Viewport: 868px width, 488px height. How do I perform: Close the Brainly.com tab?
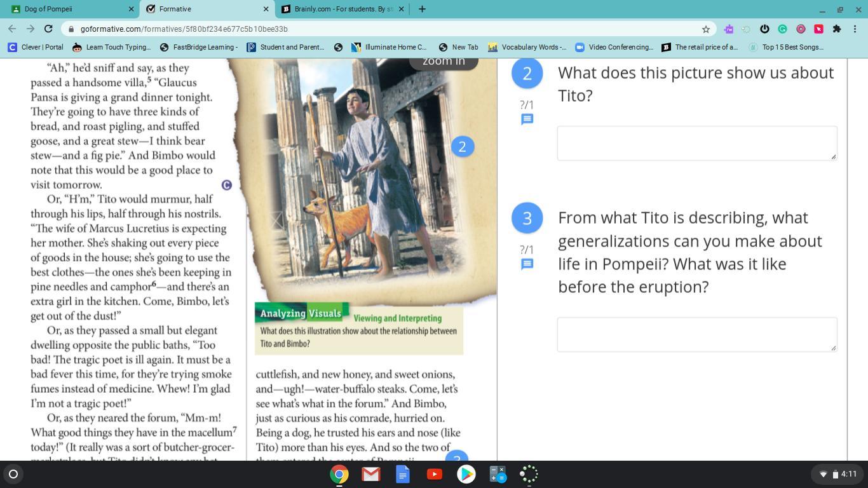click(x=402, y=9)
